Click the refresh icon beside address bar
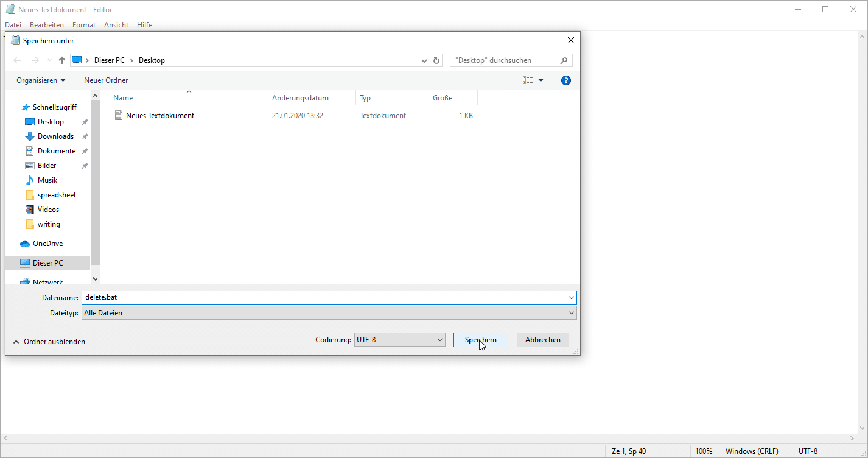The width and height of the screenshot is (868, 458). pos(436,60)
